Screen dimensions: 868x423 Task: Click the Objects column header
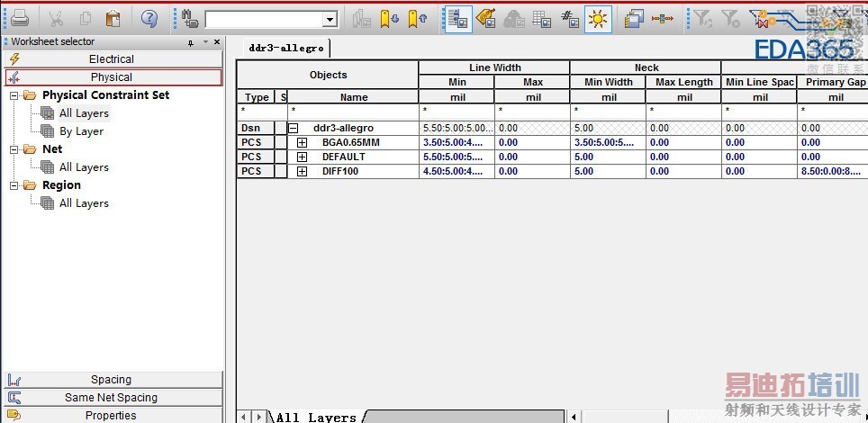(329, 75)
